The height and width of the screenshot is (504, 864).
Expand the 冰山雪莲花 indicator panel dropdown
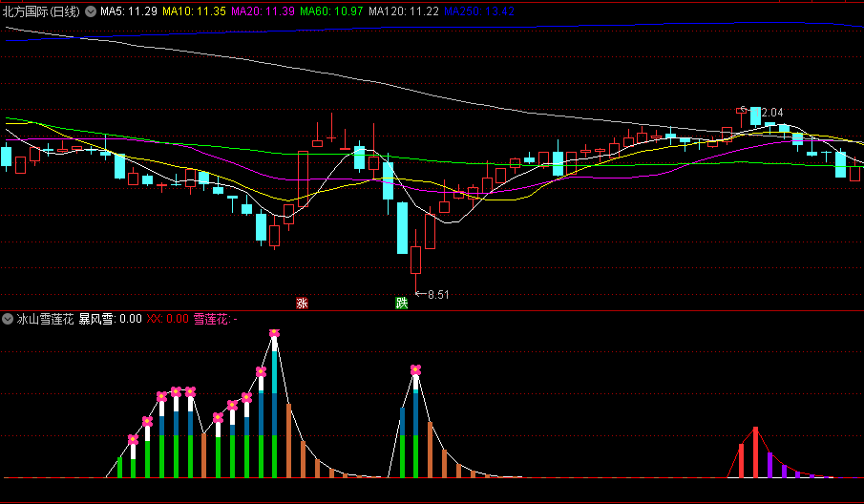(8, 319)
